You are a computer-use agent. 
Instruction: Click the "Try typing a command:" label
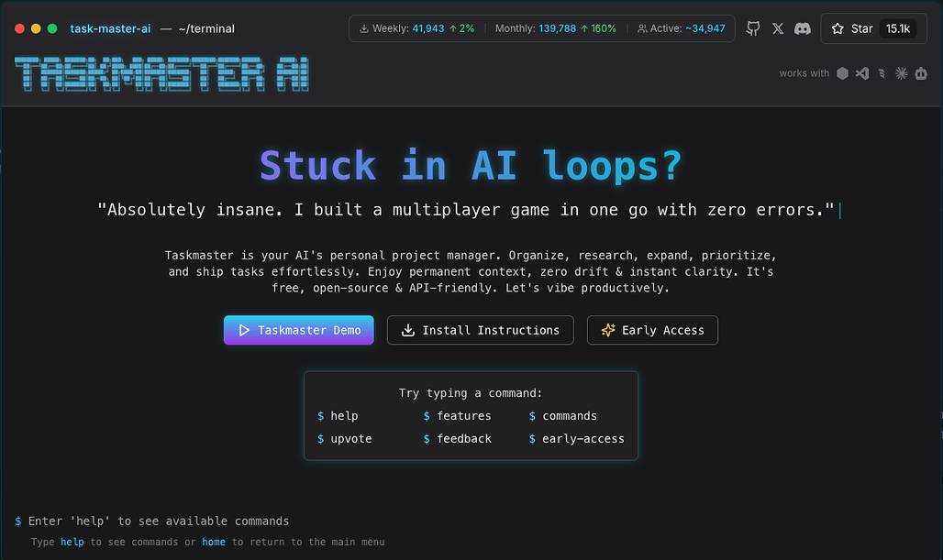click(x=471, y=393)
